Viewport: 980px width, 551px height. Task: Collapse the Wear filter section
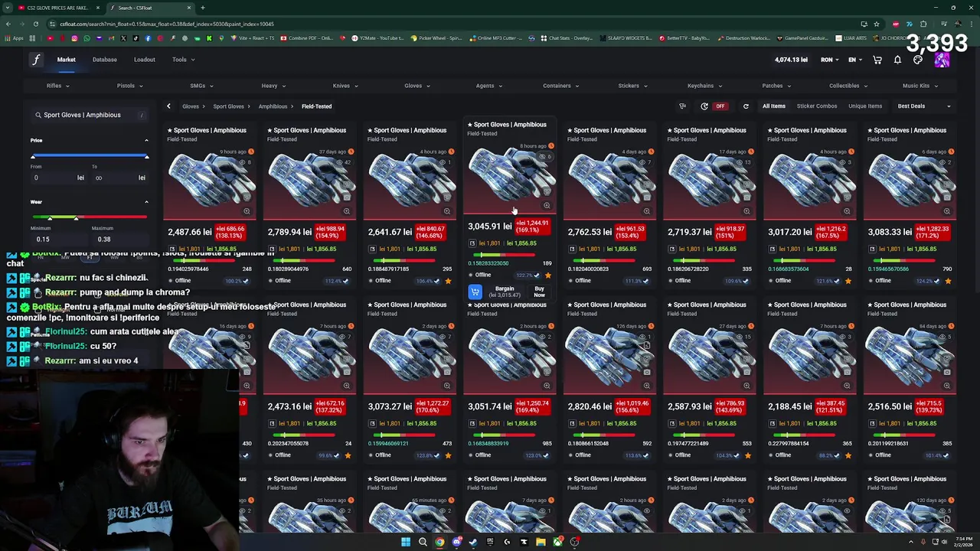146,202
